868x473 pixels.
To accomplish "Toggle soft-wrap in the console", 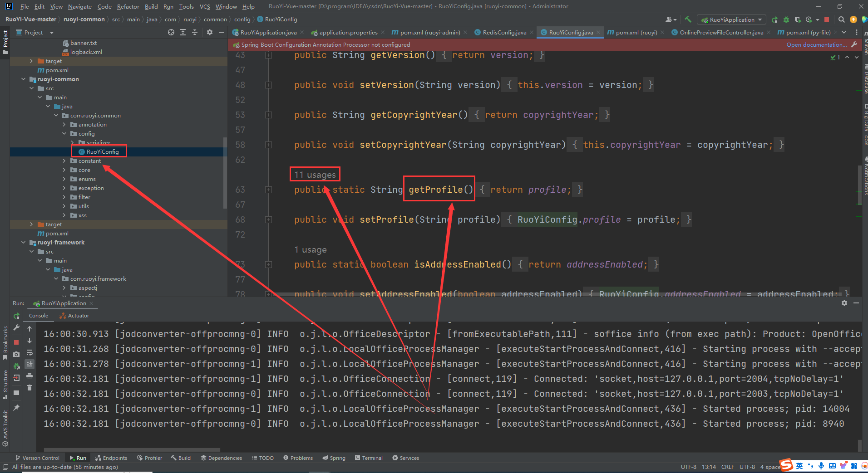I will (x=30, y=352).
